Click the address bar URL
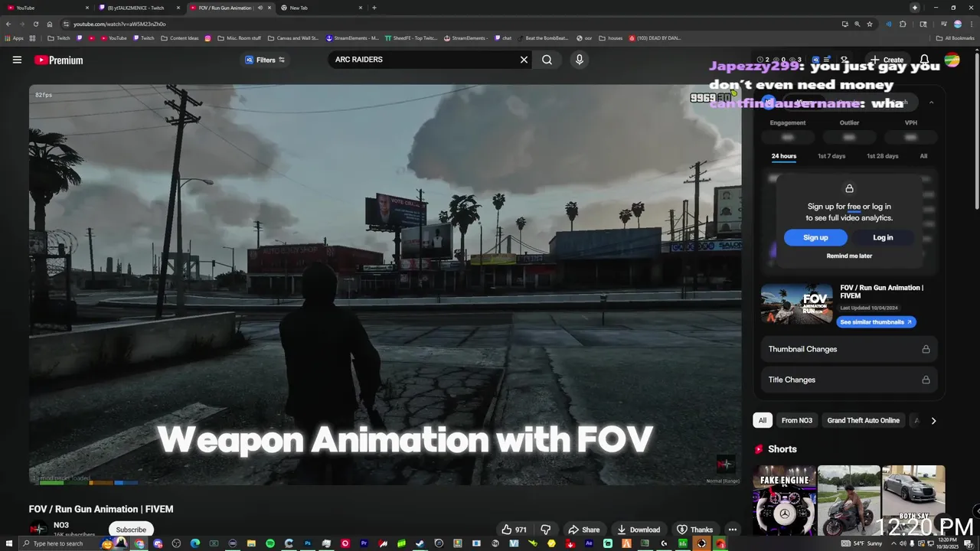 [x=119, y=24]
